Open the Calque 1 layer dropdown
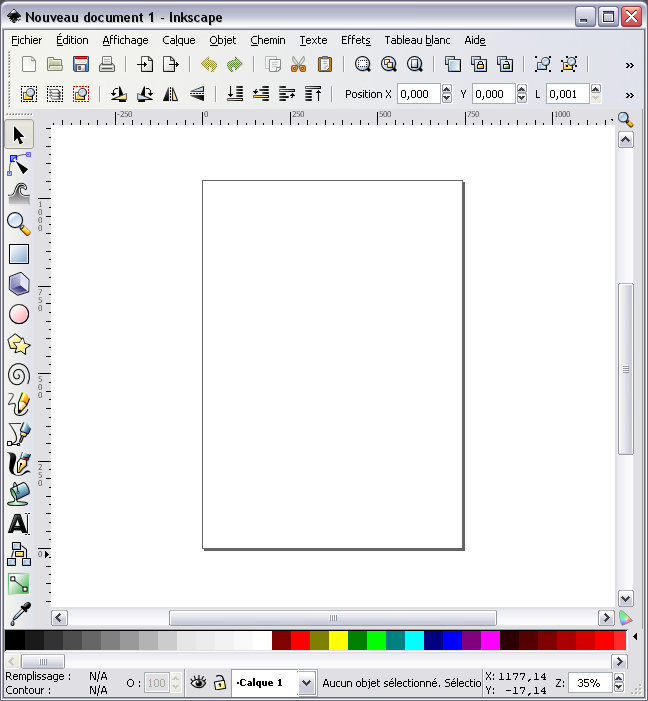 306,683
